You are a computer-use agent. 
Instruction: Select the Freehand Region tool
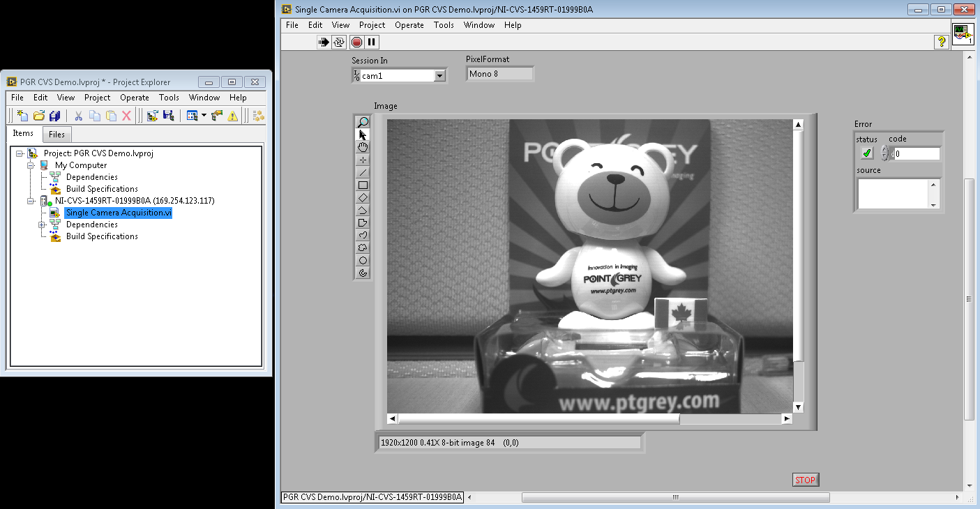363,248
